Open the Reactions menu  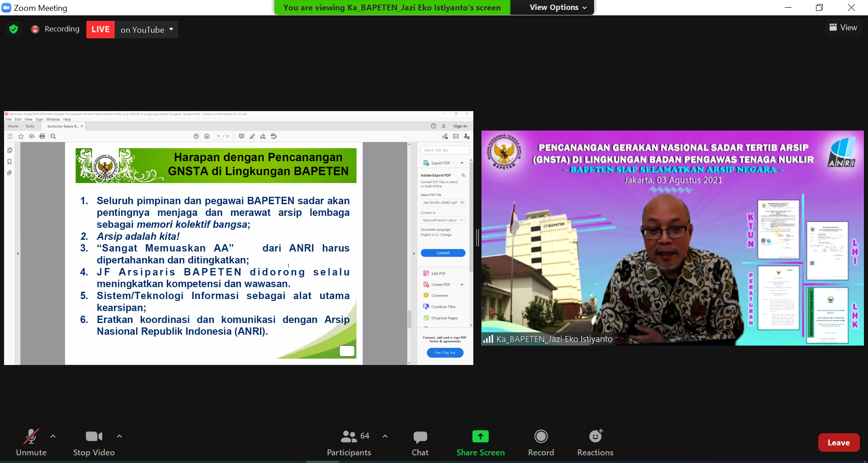coord(595,442)
